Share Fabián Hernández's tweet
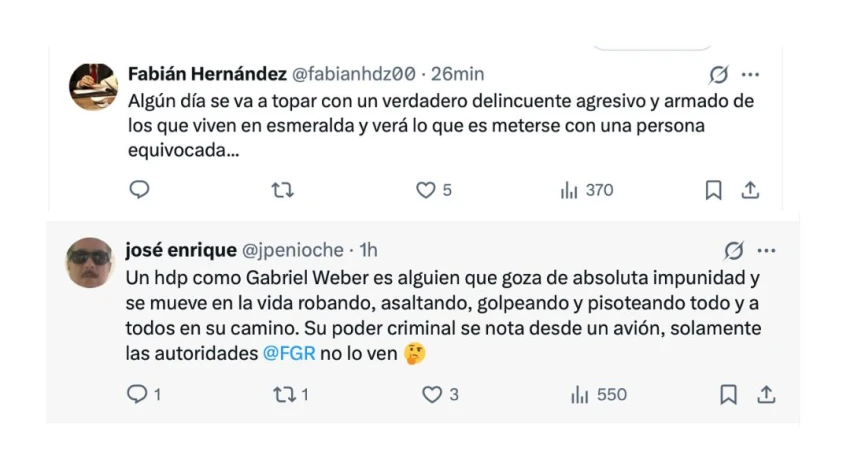 pos(750,189)
